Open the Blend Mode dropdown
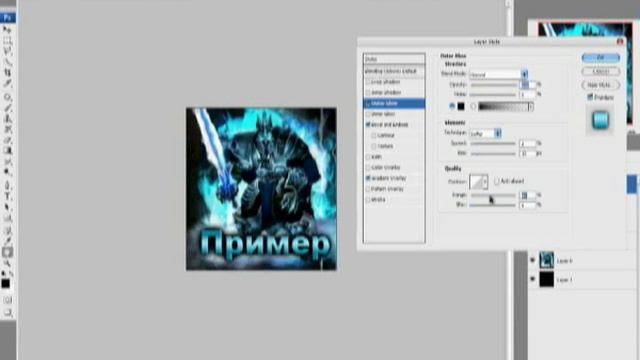Viewport: 640px width, 360px height. pyautogui.click(x=498, y=74)
